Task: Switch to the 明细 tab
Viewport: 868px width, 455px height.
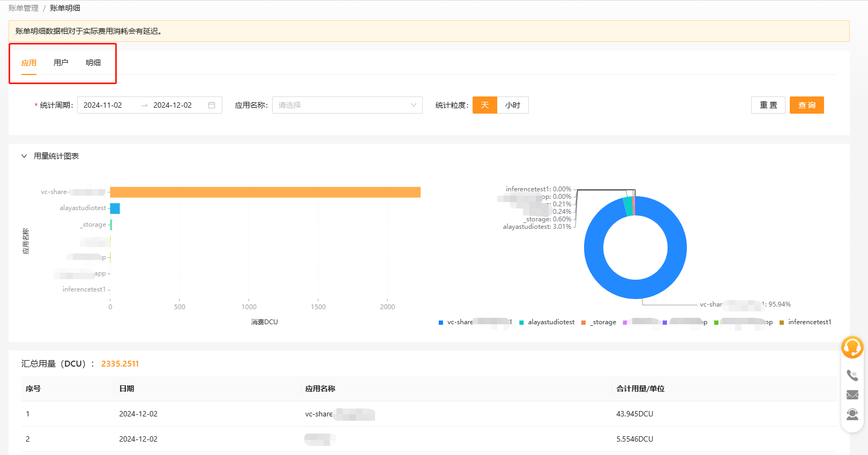Action: click(93, 63)
